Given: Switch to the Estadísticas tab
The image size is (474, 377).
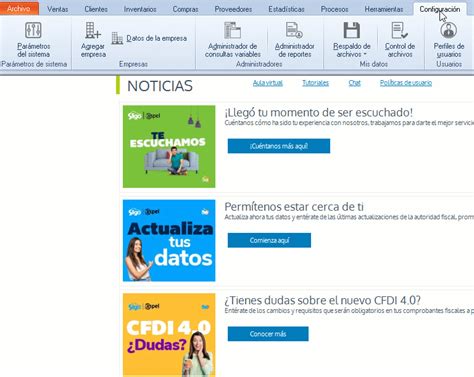Looking at the screenshot, I should [x=286, y=9].
